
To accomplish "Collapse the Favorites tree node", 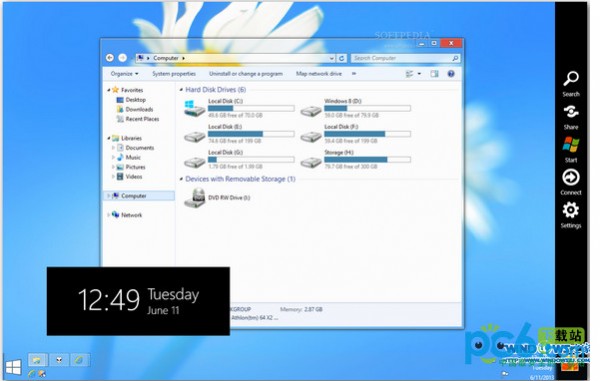I will (109, 90).
